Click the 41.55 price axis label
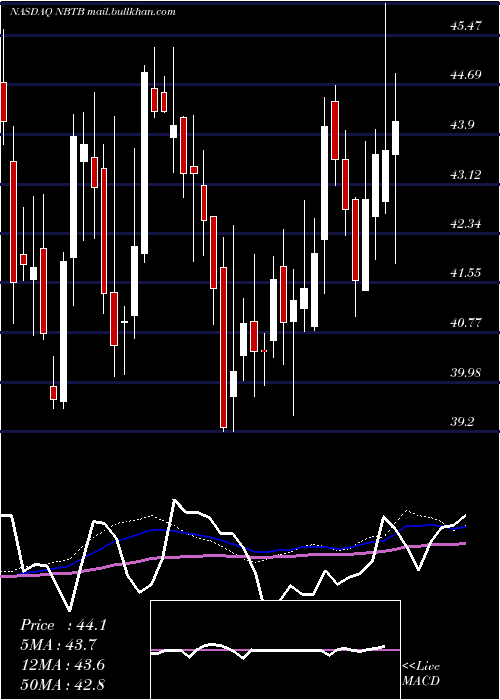This screenshot has height=700, width=500. pos(466,273)
